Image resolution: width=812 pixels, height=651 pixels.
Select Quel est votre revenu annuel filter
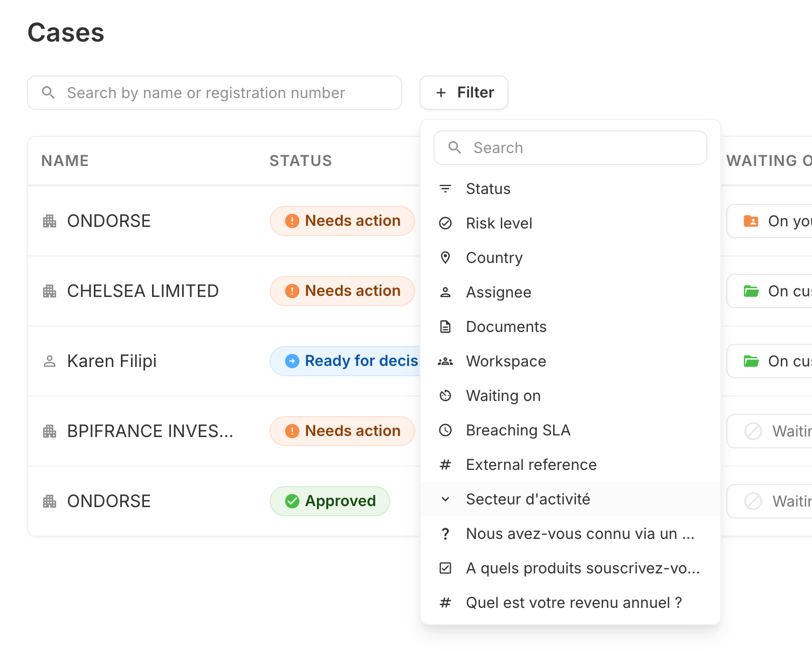[574, 602]
